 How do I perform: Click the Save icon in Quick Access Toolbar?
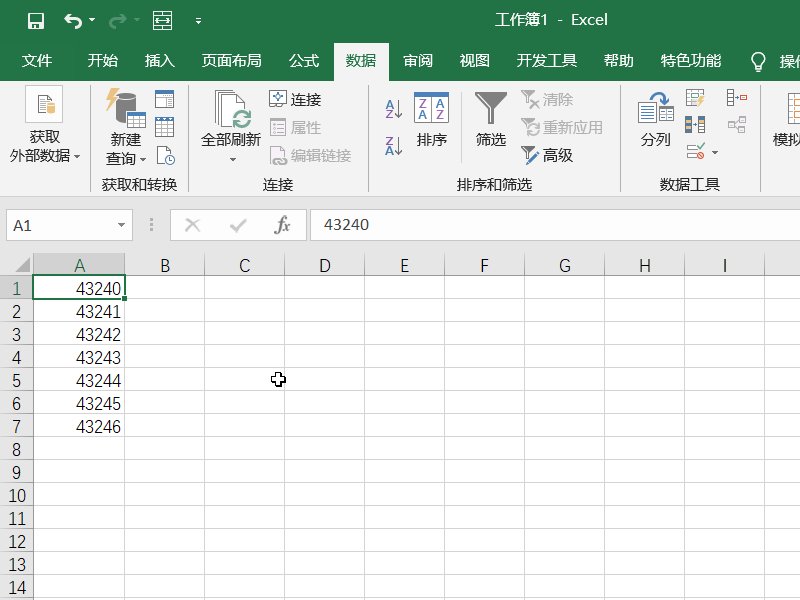36,19
